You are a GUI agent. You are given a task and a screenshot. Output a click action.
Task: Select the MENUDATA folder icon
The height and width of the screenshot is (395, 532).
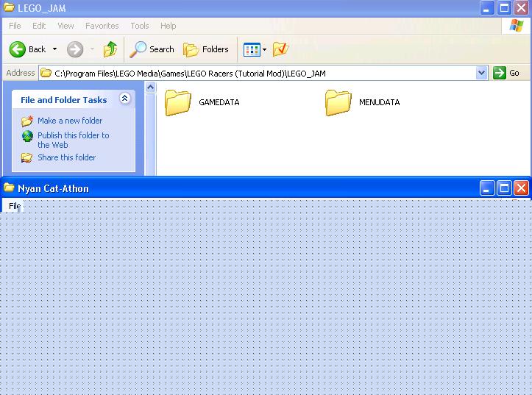[338, 102]
